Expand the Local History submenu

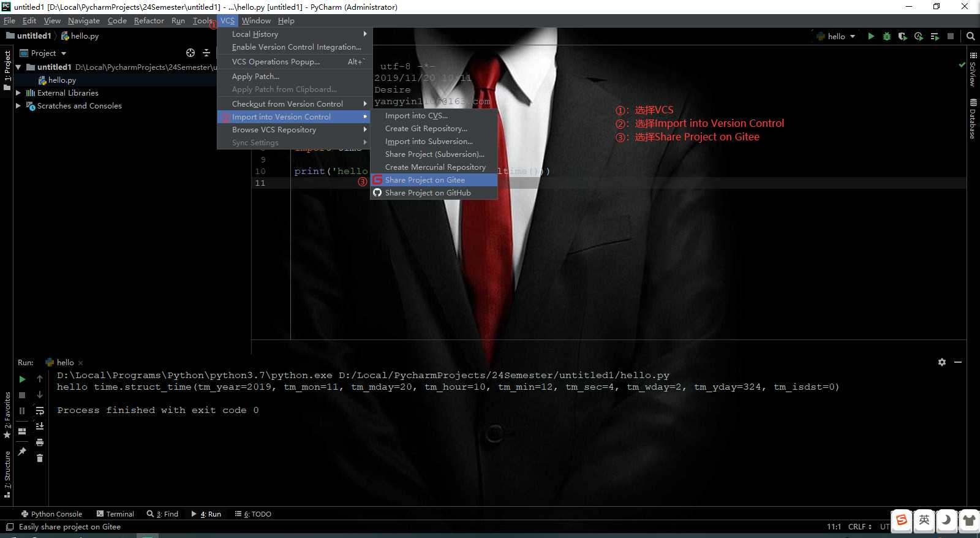coord(293,34)
